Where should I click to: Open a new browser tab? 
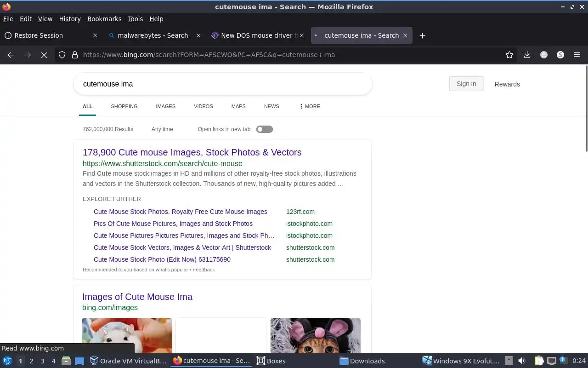423,35
